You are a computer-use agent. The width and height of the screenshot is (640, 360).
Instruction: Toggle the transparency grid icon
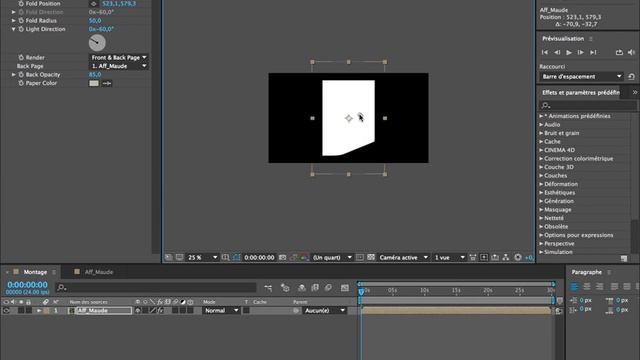click(371, 258)
